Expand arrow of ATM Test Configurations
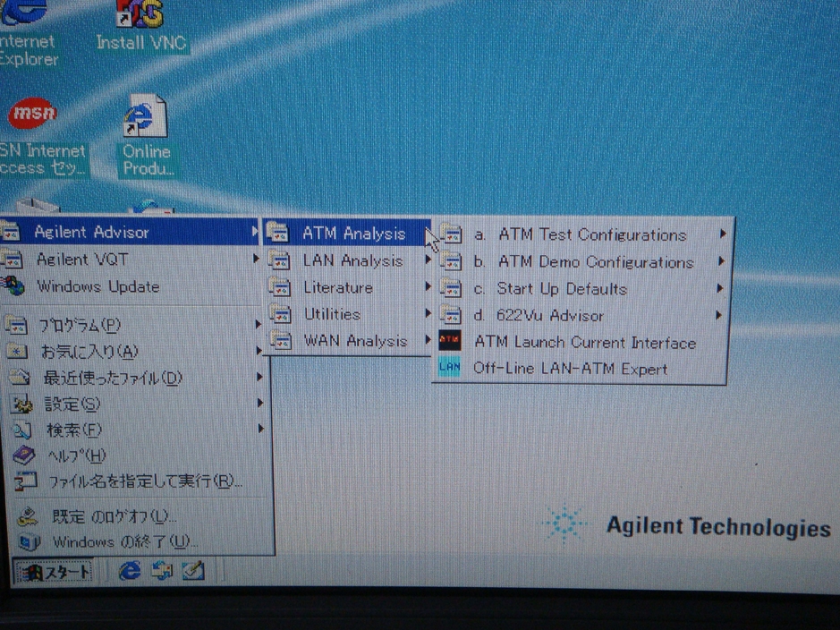840x630 pixels. coord(723,234)
